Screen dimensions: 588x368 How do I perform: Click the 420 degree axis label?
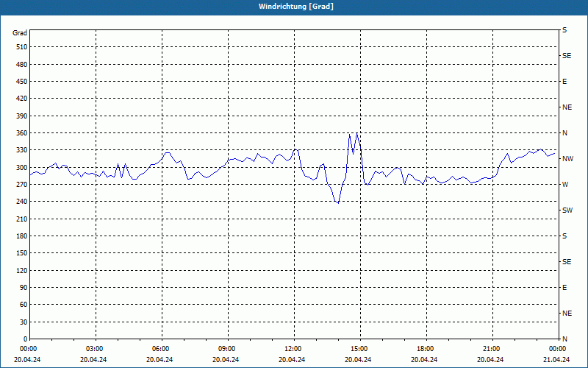pos(22,99)
